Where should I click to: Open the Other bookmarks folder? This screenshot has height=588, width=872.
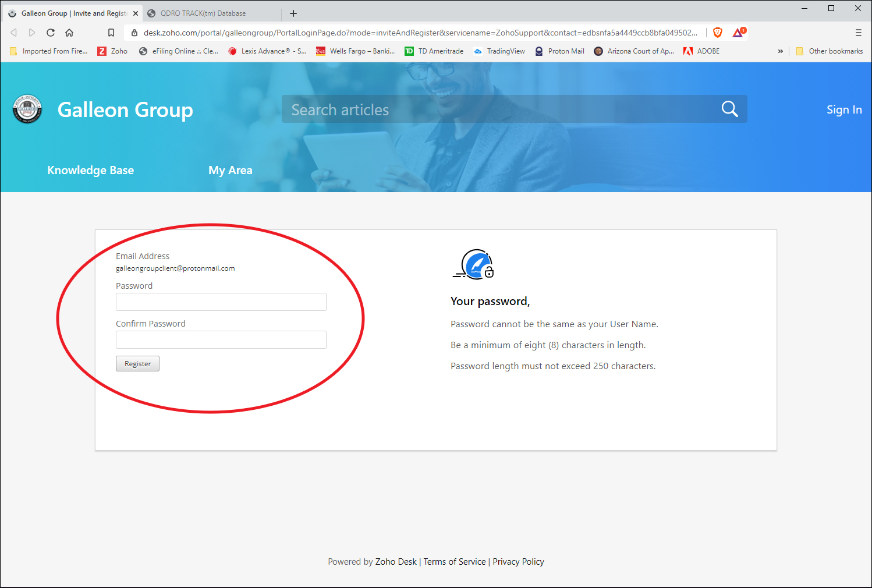[830, 51]
